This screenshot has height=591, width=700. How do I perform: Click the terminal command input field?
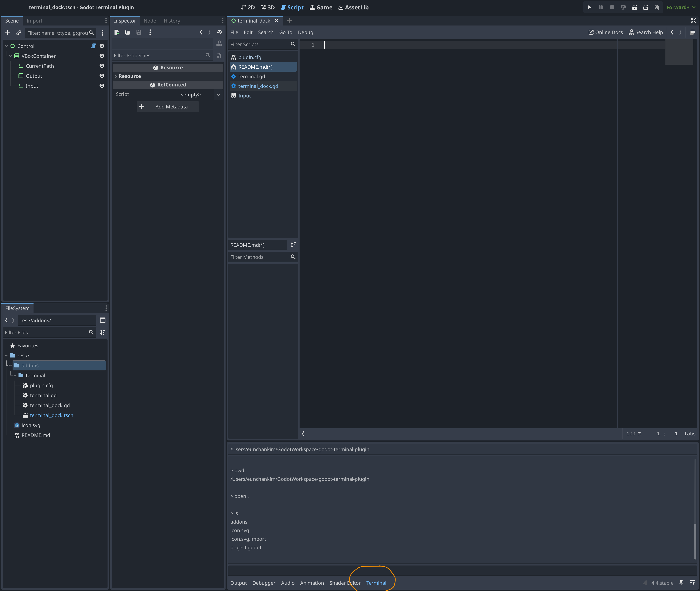(x=462, y=570)
